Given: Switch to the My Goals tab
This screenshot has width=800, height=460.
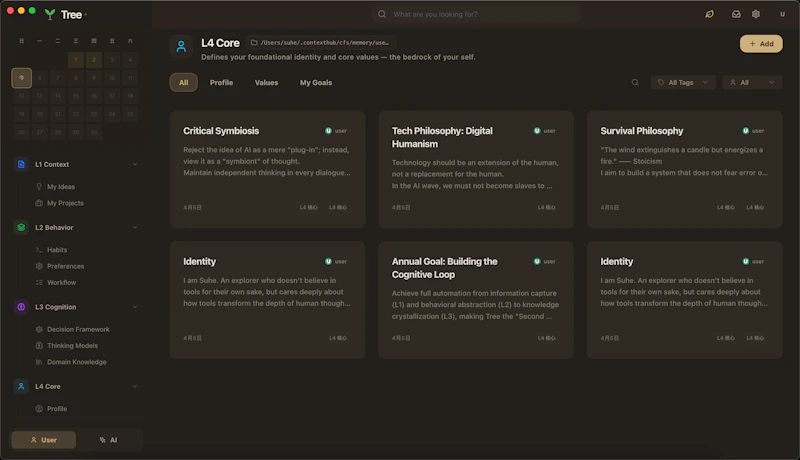Looking at the screenshot, I should pos(316,83).
